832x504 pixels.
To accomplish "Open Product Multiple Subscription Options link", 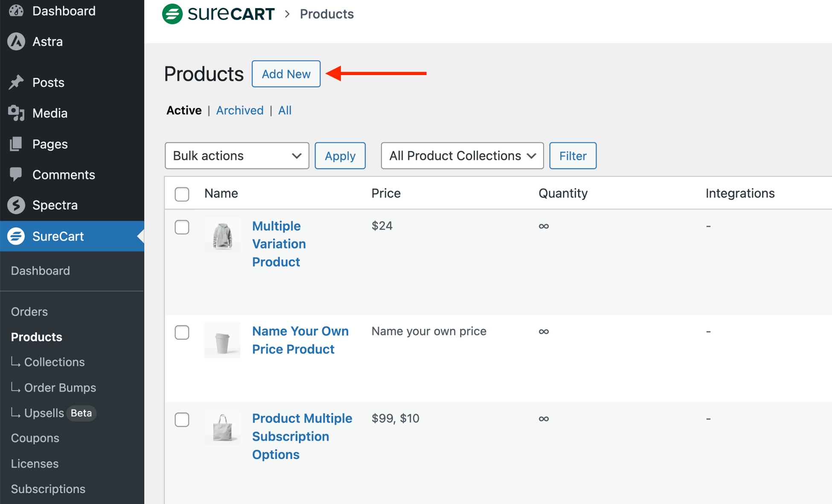I will point(302,436).
